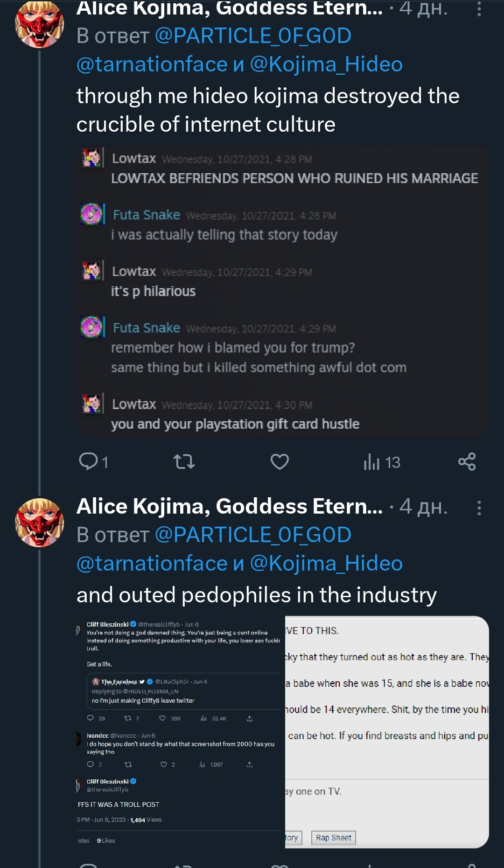Open Alice Kojima avatar on first tweet
This screenshot has width=504, height=868.
[40, 23]
